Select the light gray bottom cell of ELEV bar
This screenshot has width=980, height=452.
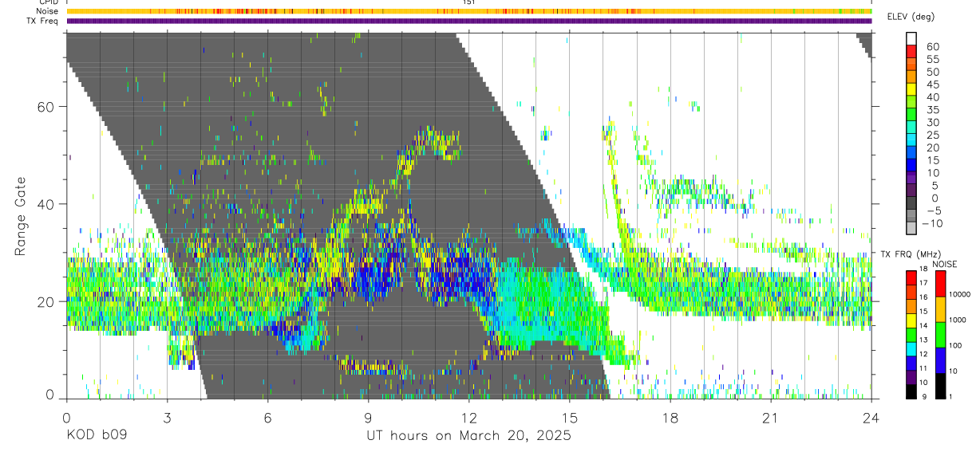911,229
